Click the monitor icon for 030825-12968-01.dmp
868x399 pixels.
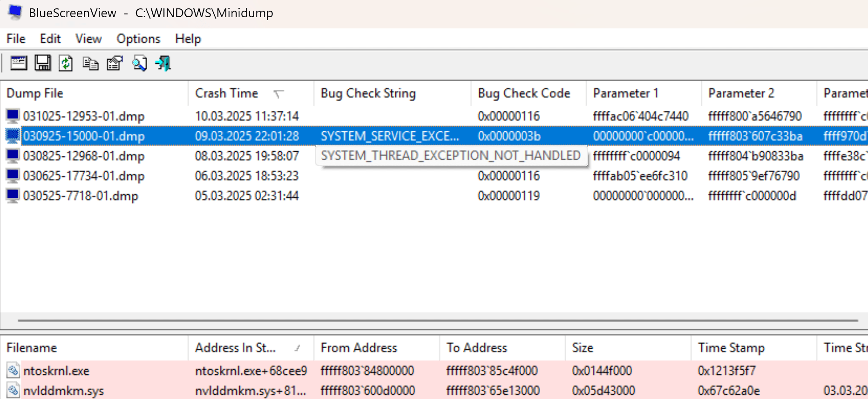point(13,156)
